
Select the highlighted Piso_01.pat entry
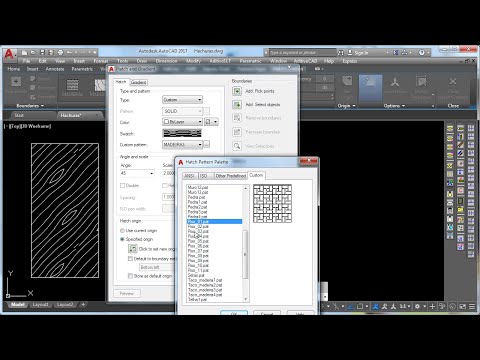(214, 221)
